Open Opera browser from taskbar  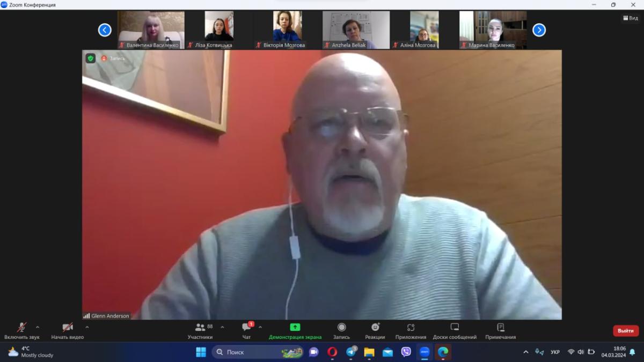[x=332, y=352]
